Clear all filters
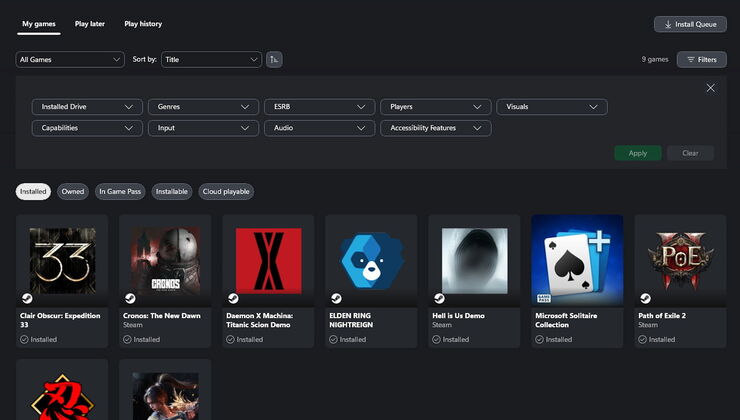Viewport: 740px width, 420px height. pyautogui.click(x=690, y=153)
